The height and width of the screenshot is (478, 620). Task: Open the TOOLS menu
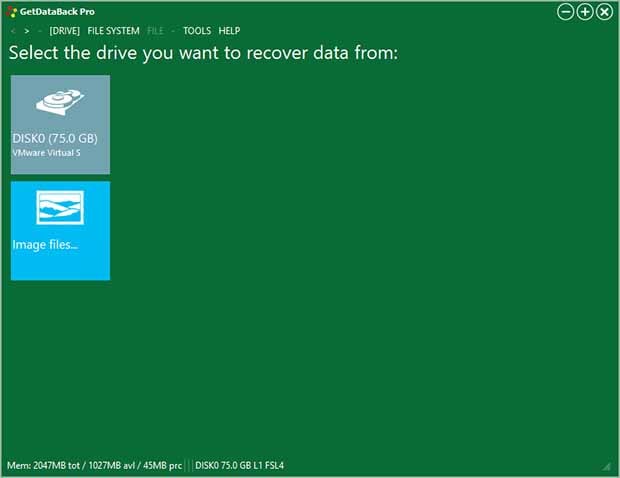197,31
